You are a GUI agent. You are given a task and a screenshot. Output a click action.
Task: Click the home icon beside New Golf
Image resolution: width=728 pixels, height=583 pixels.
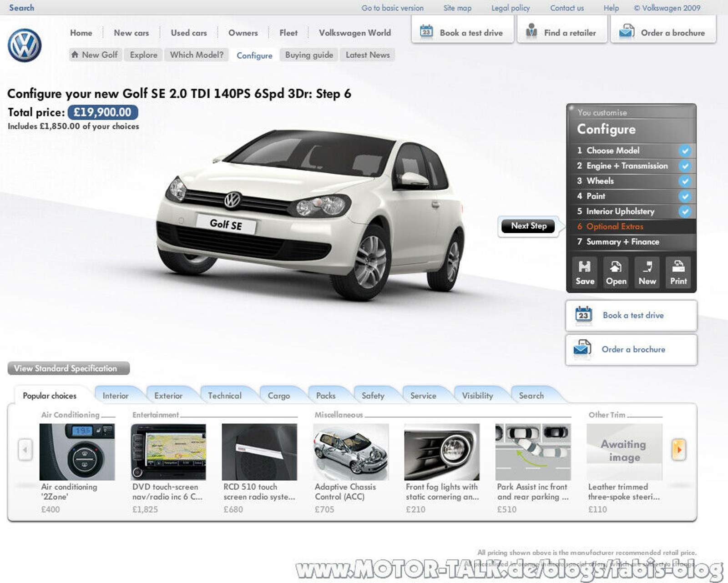75,55
